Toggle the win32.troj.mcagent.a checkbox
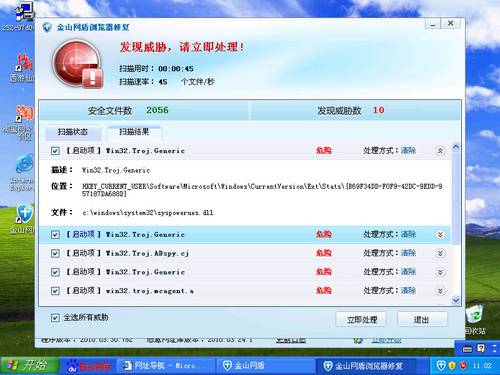Viewport: 500px width, 375px height. [x=55, y=291]
